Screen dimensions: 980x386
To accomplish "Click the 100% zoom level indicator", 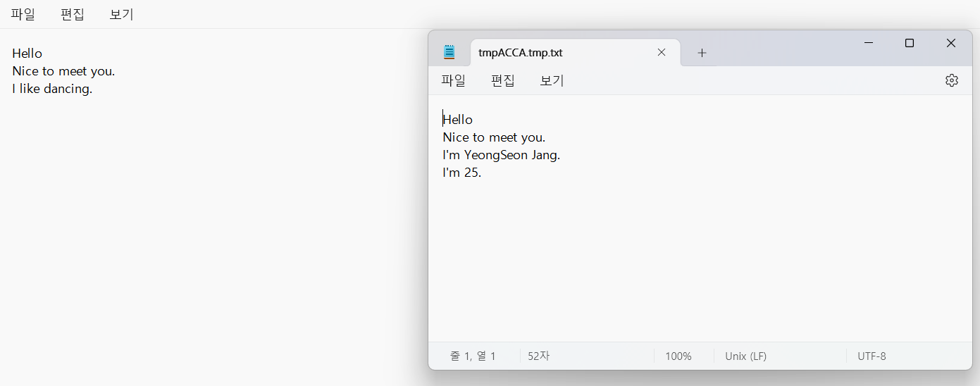I will click(678, 356).
